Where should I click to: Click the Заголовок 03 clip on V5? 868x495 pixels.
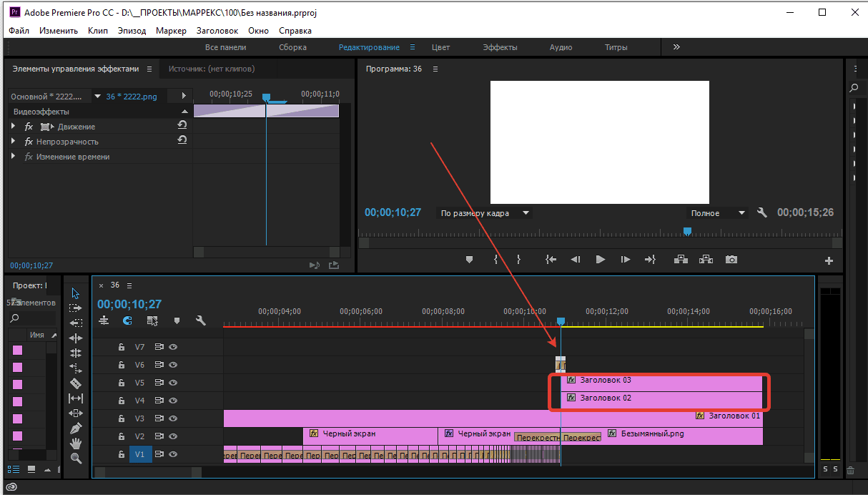tap(661, 383)
